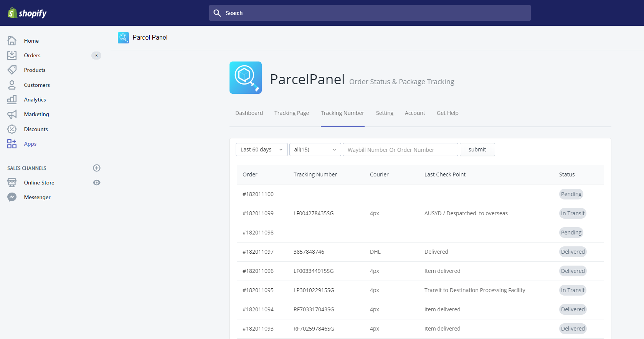
Task: Click order #182011097
Action: (258, 252)
